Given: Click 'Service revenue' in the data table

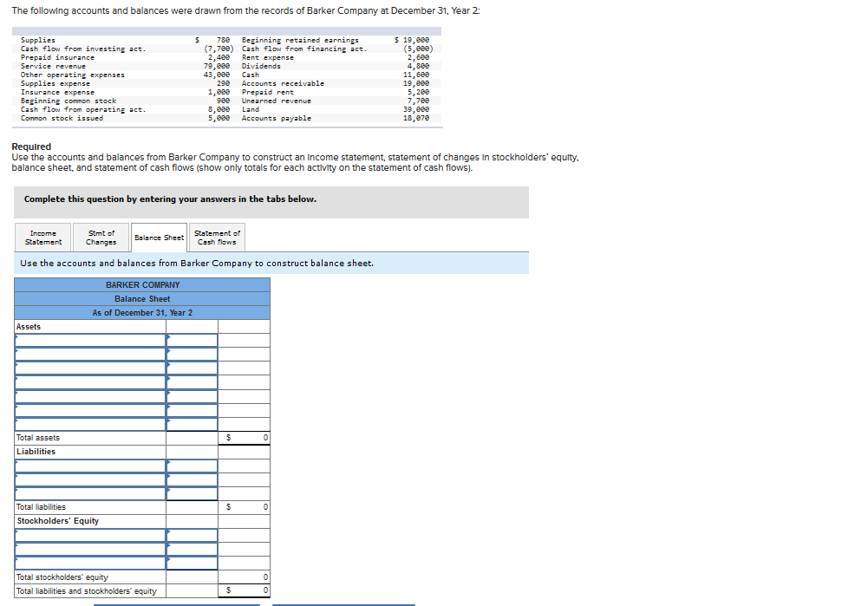Looking at the screenshot, I should 53,66.
